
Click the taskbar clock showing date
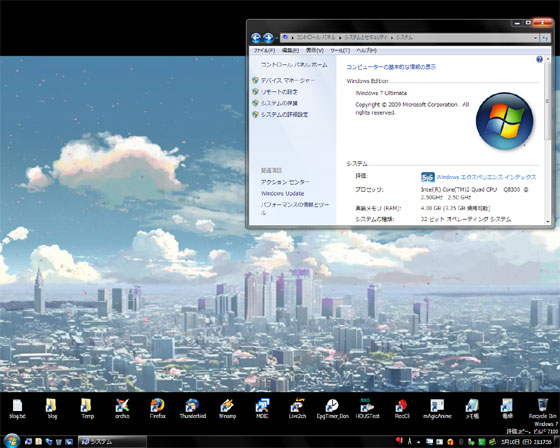[x=526, y=442]
